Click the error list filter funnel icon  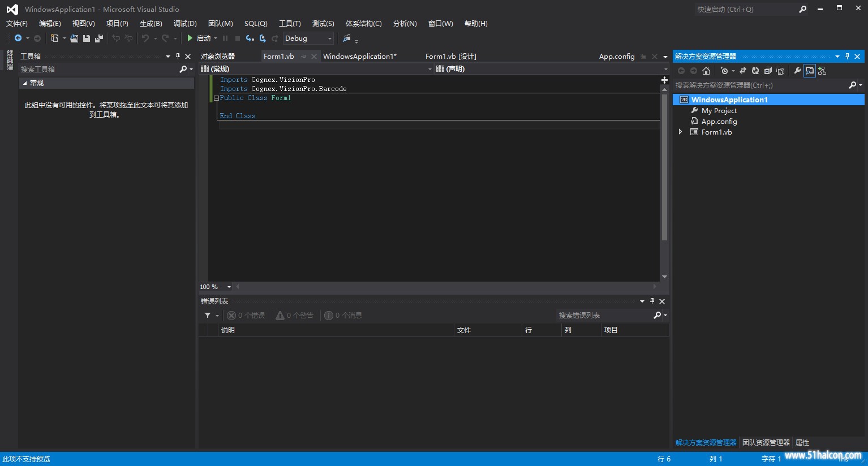coord(208,315)
